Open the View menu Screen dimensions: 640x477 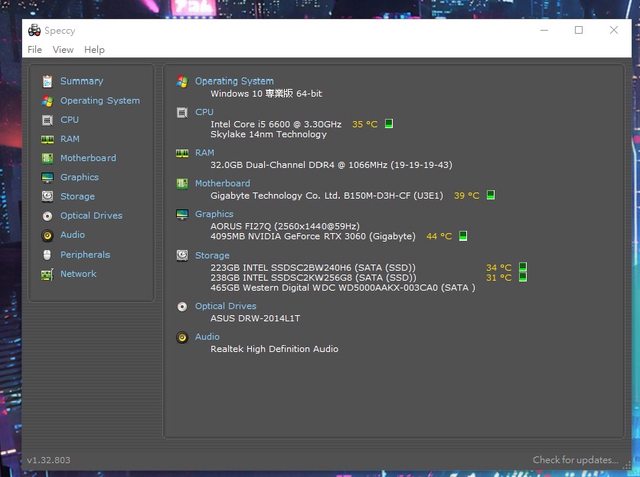(63, 50)
